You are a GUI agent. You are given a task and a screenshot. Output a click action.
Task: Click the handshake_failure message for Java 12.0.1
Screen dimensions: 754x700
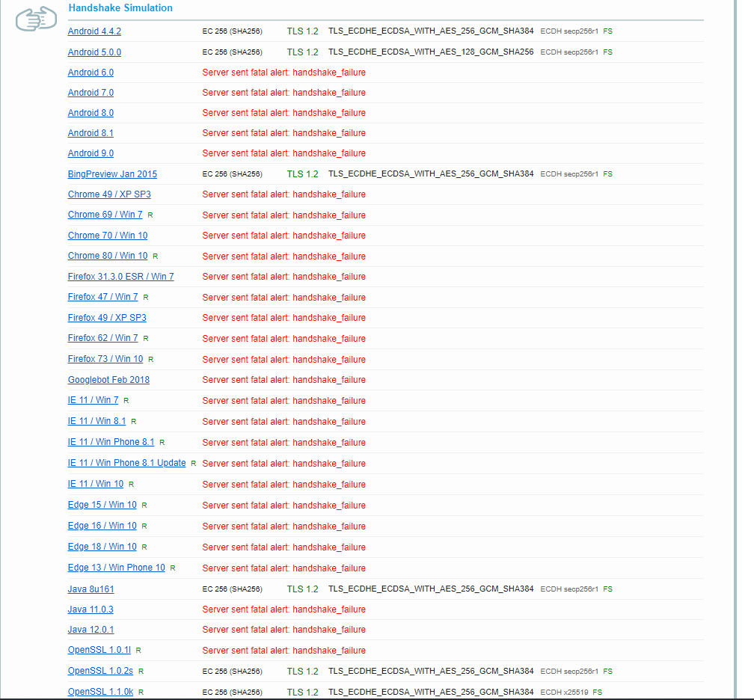pyautogui.click(x=283, y=630)
